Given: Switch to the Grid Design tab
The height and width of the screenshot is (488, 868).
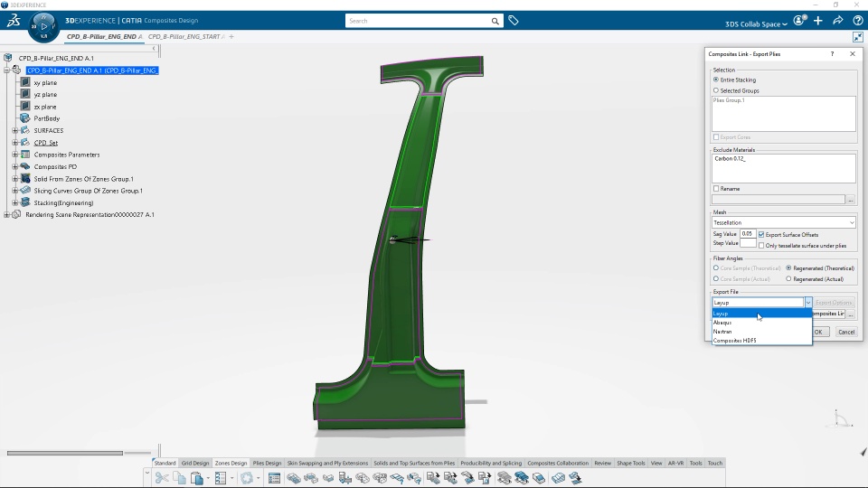Looking at the screenshot, I should tap(195, 463).
